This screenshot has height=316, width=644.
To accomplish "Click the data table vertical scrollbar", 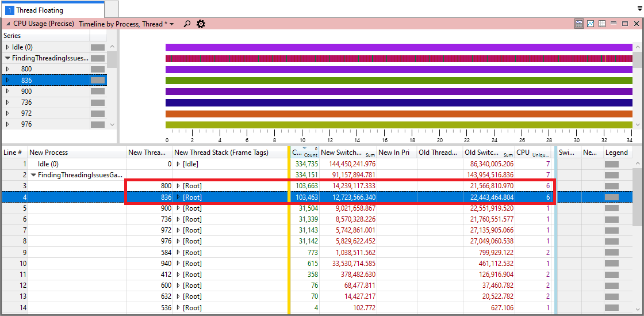I will (637, 235).
